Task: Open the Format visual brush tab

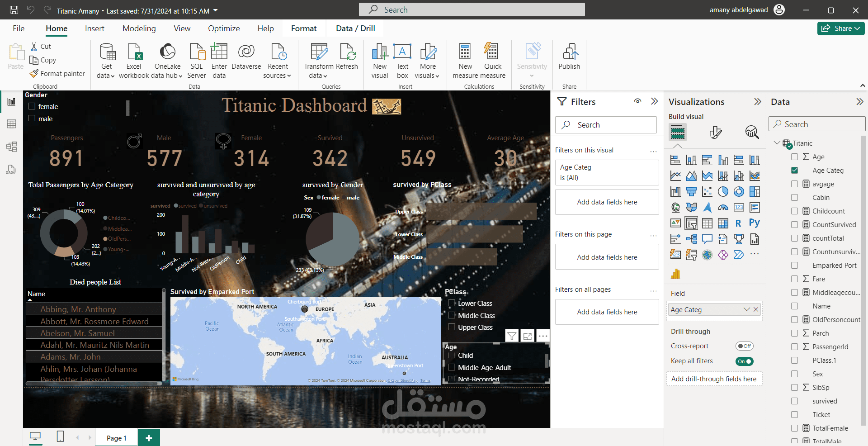Action: tap(715, 132)
